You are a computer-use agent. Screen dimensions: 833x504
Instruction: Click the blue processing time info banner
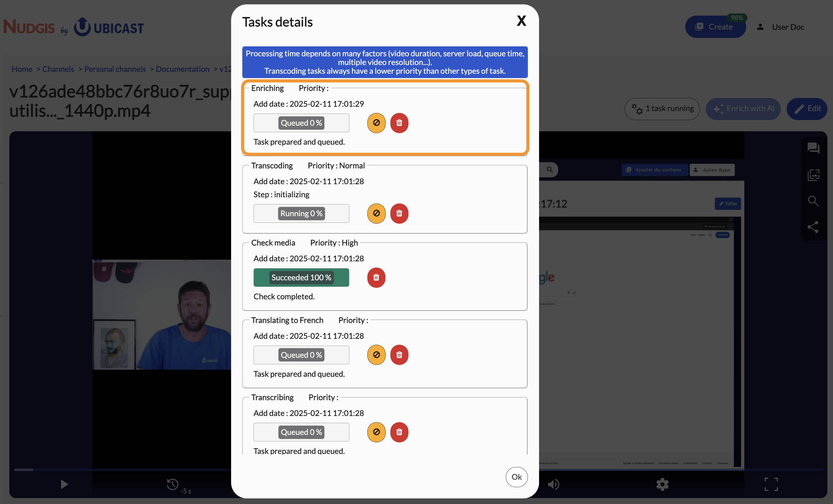click(x=385, y=62)
